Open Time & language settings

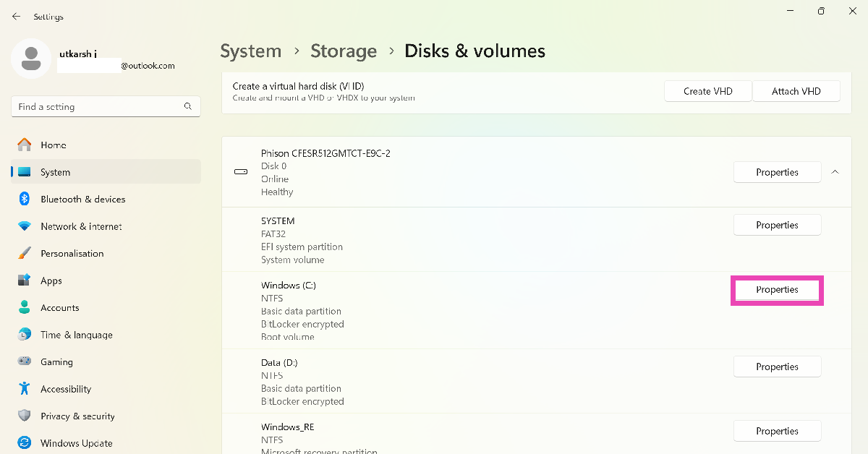tap(76, 335)
